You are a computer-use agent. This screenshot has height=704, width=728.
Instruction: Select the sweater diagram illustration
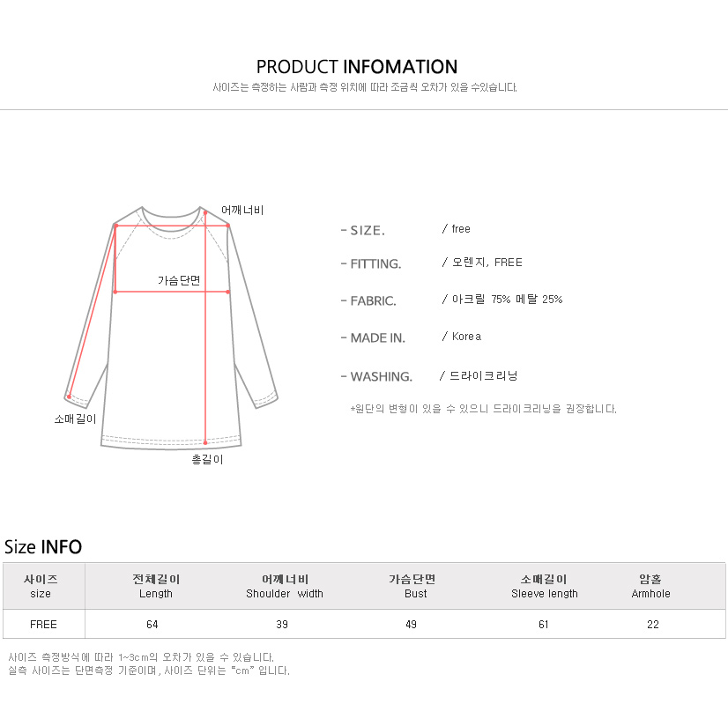[x=171, y=328]
